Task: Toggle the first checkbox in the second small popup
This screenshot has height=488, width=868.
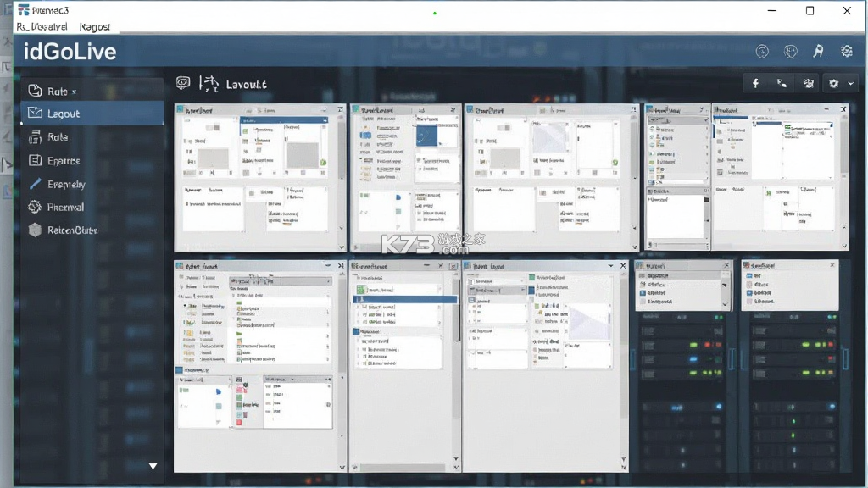Action: [749, 275]
